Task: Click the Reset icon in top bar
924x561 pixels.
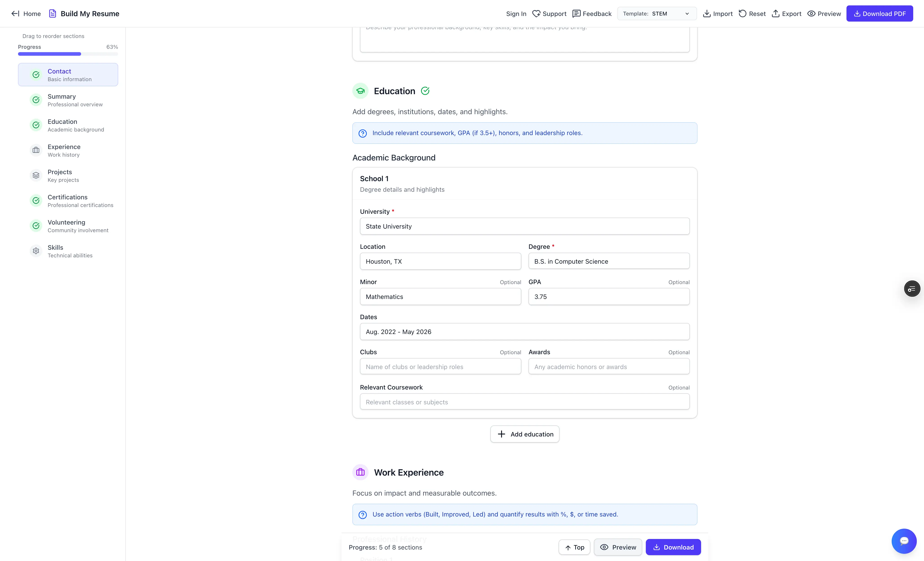Action: pyautogui.click(x=742, y=13)
